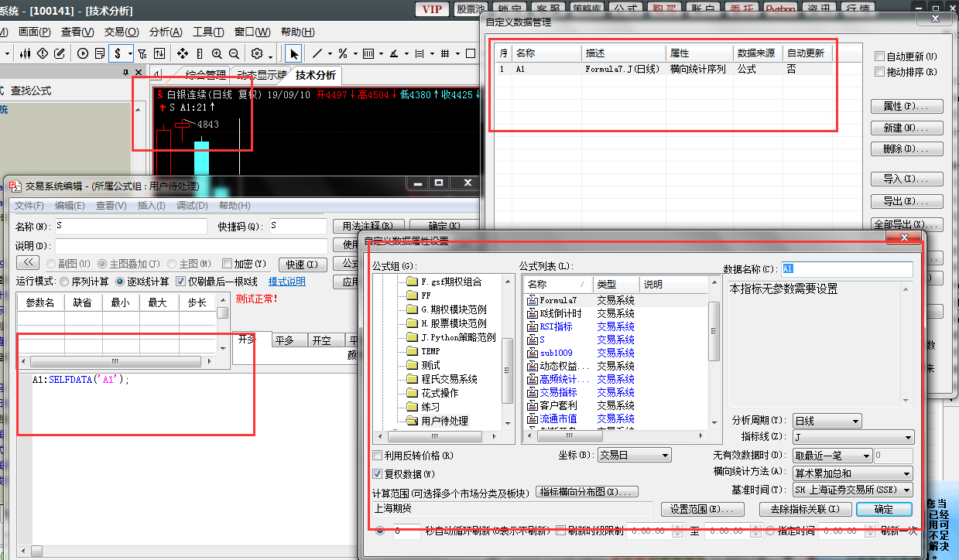Image resolution: width=959 pixels, height=560 pixels.
Task: Click 属性 button in data management window
Action: tap(906, 106)
